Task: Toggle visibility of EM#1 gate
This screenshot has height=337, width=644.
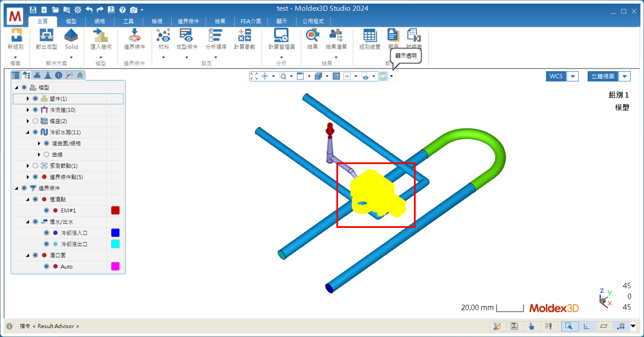Action: (x=46, y=210)
